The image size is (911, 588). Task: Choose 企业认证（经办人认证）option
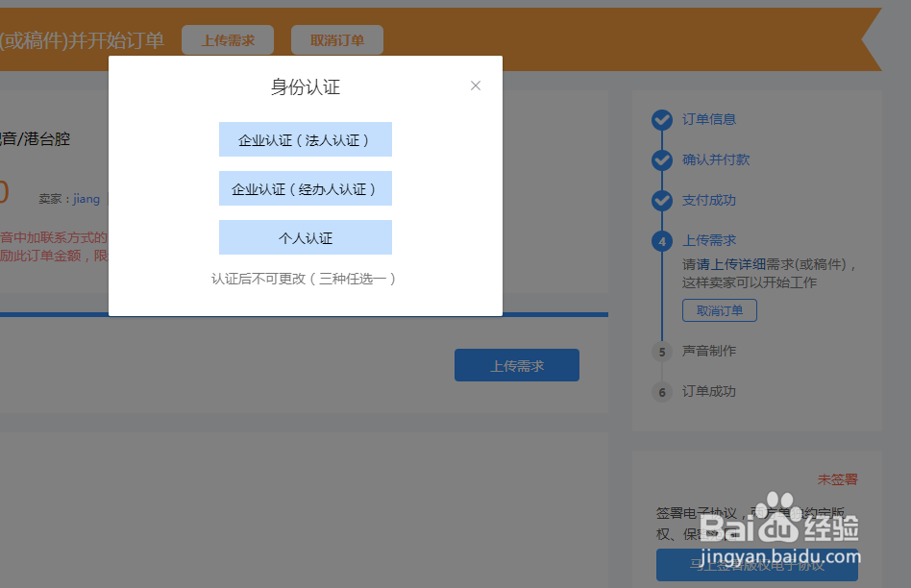(x=305, y=188)
